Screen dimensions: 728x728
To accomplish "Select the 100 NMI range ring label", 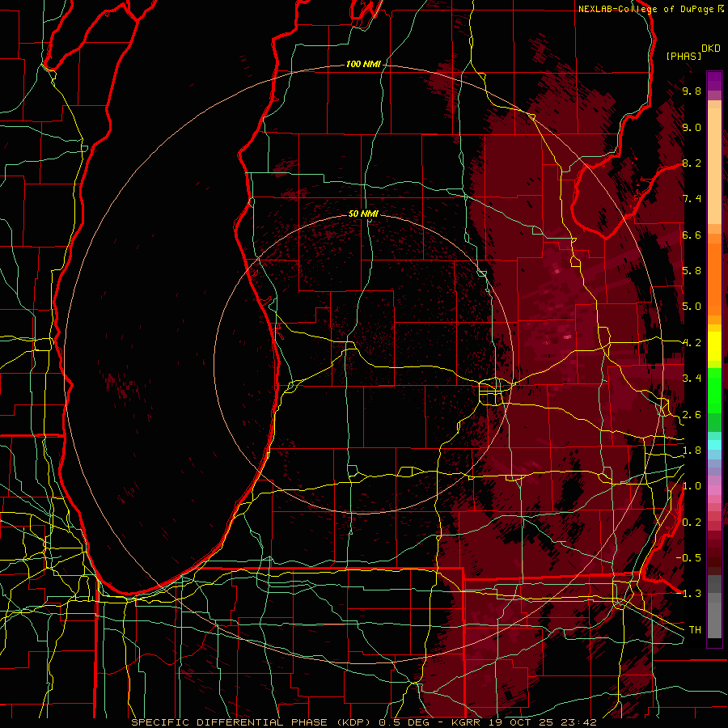I will click(x=363, y=64).
